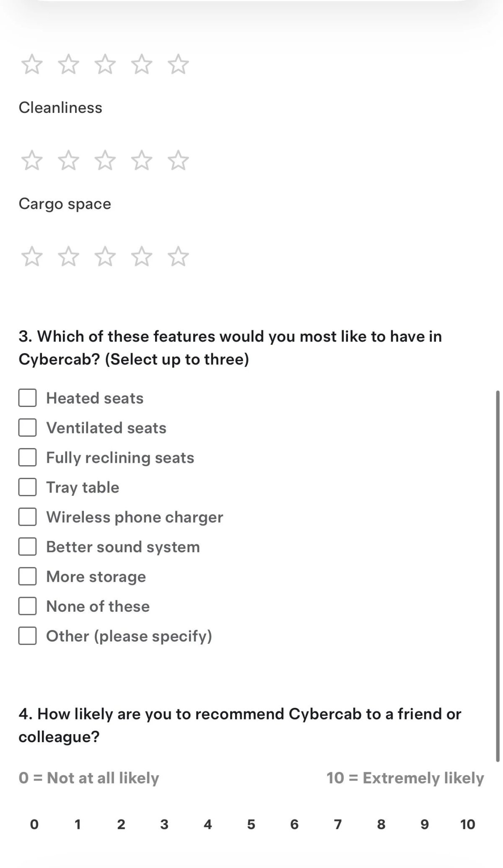
Task: Select the first star above Cleanliness label
Action: [x=32, y=64]
